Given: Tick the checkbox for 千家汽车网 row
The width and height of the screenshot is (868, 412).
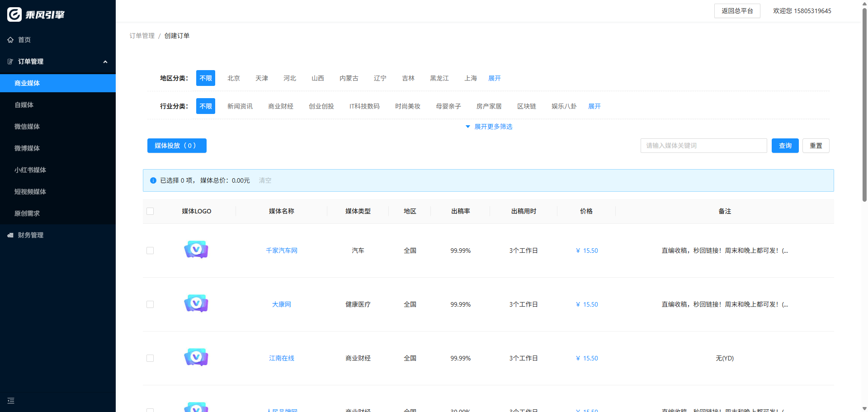Looking at the screenshot, I should pyautogui.click(x=150, y=251).
